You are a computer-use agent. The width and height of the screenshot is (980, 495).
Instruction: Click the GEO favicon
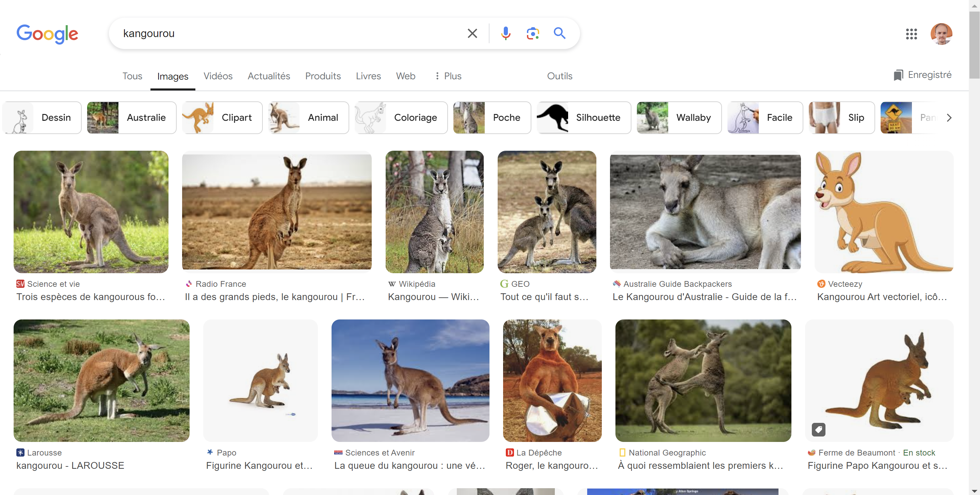point(504,284)
